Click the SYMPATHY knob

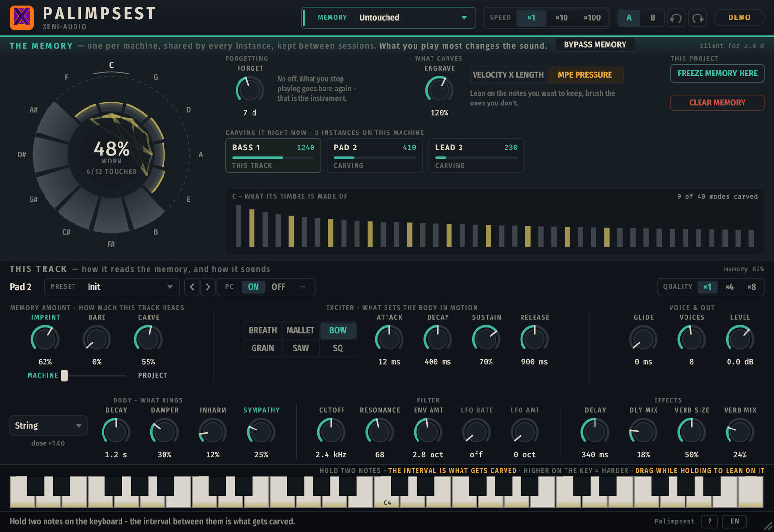point(261,431)
